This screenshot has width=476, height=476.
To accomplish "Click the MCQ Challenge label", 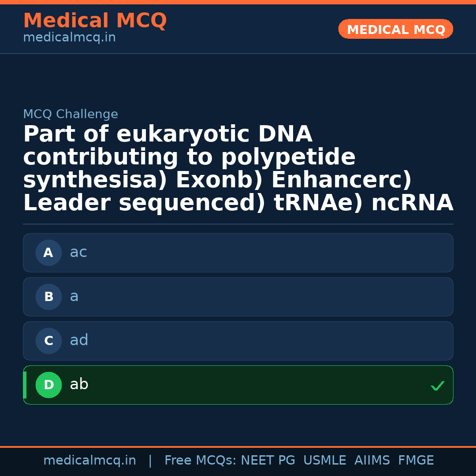I will click(x=71, y=115).
